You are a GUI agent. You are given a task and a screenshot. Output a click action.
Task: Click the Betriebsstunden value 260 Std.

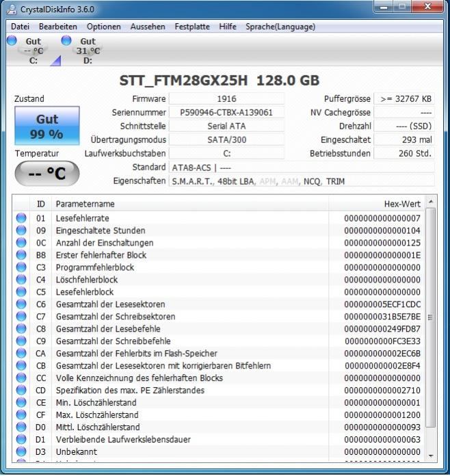coord(404,154)
